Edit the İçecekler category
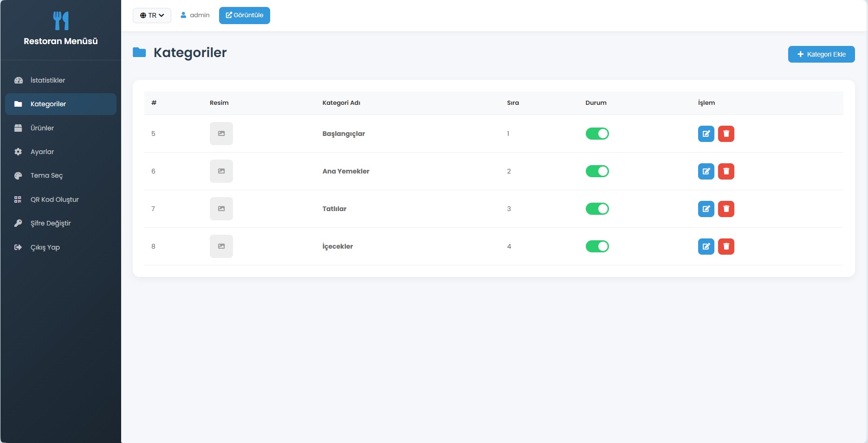Image resolution: width=868 pixels, height=443 pixels. point(706,246)
